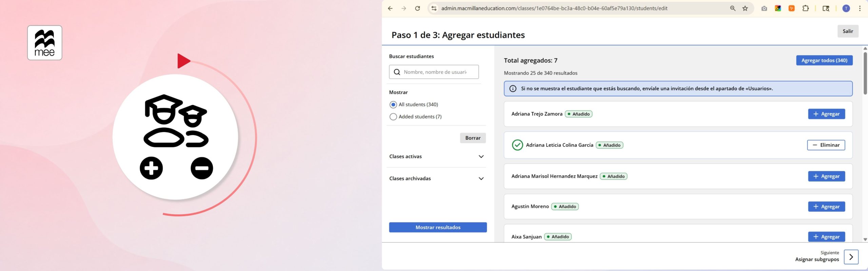Image resolution: width=868 pixels, height=271 pixels.
Task: Click the Mostrar filter label
Action: (398, 92)
